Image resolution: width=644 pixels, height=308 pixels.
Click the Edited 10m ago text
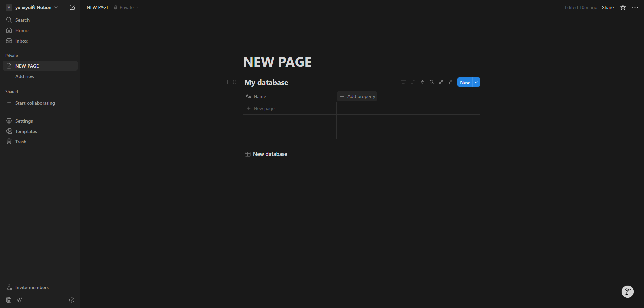pyautogui.click(x=581, y=7)
